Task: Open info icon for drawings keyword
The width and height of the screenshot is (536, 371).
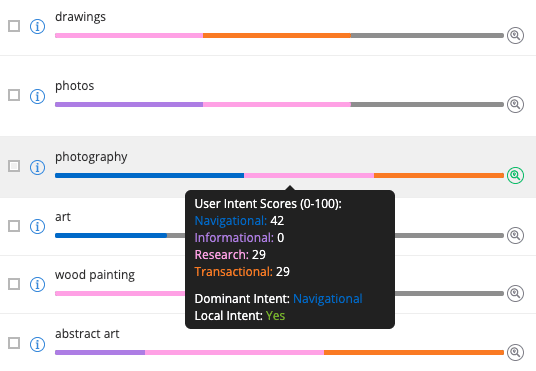Action: 37,26
